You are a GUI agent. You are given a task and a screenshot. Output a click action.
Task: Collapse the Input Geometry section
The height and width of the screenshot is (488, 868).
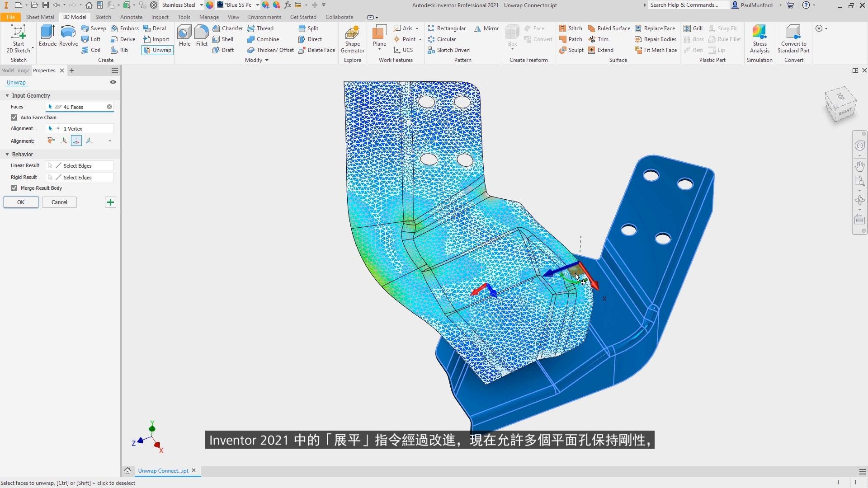click(7, 96)
